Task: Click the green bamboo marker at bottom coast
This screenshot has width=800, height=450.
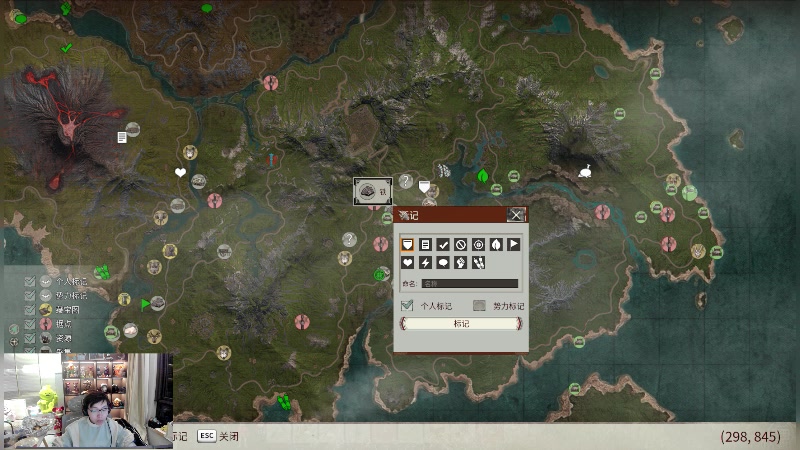Action: pos(284,402)
